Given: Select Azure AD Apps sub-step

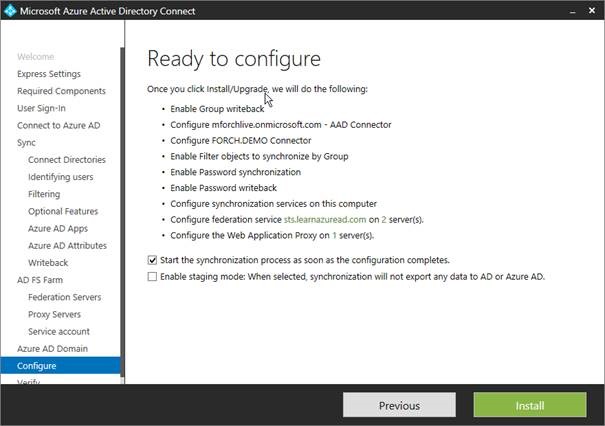Looking at the screenshot, I should [x=58, y=228].
